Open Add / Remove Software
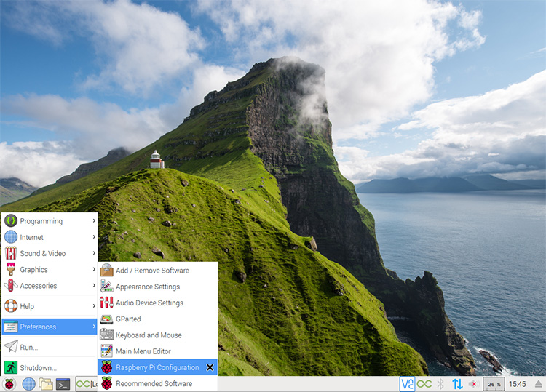The height and width of the screenshot is (392, 546). [151, 271]
